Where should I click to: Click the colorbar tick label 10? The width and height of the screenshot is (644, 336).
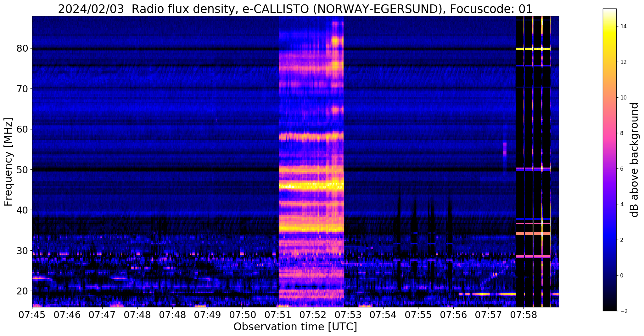623,98
